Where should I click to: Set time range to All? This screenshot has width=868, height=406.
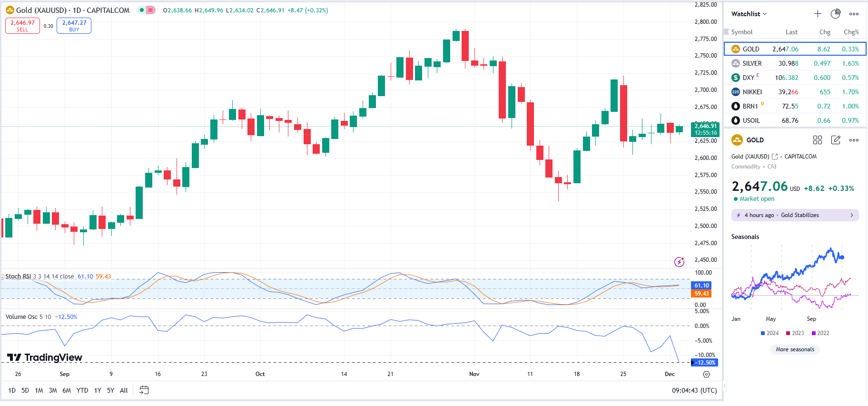tap(124, 390)
